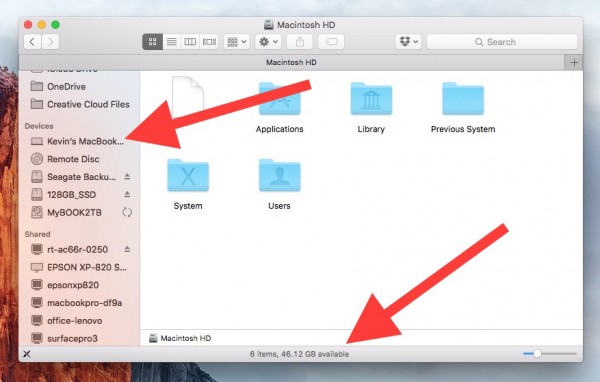Select the Users folder icon
The width and height of the screenshot is (600, 382).
pos(280,175)
